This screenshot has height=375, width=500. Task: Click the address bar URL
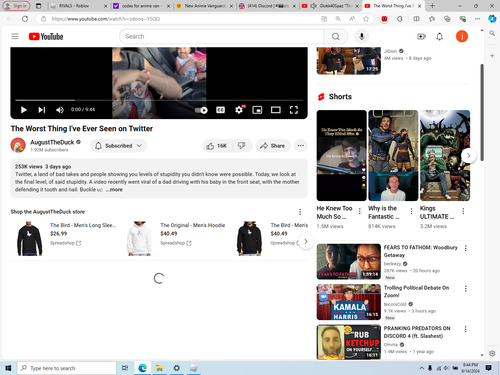(106, 19)
